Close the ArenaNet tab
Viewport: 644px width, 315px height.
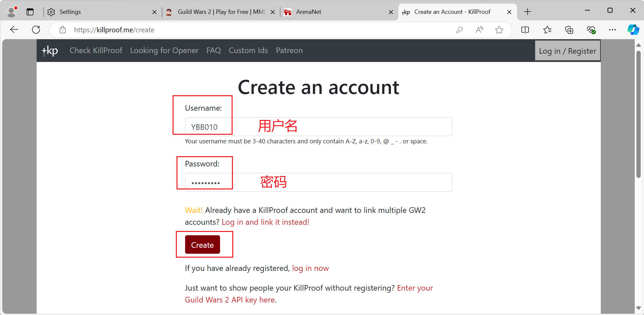coord(391,12)
